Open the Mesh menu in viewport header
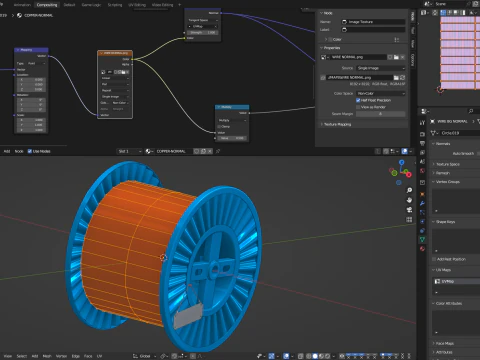The image size is (480, 360). 47,356
